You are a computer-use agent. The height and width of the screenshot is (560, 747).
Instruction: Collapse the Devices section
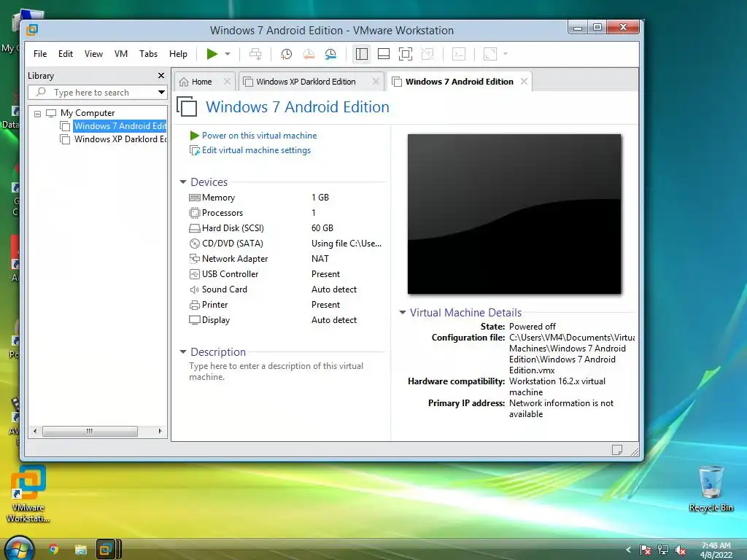pyautogui.click(x=183, y=182)
